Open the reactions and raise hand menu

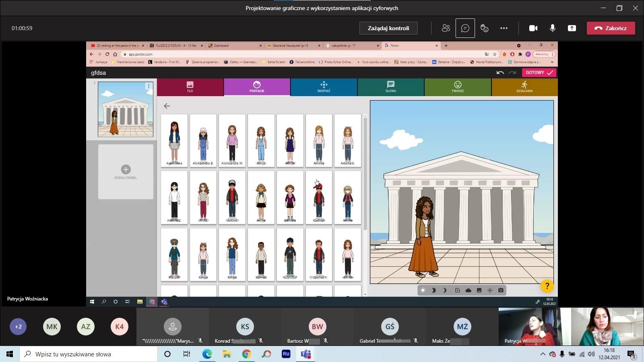point(485,28)
